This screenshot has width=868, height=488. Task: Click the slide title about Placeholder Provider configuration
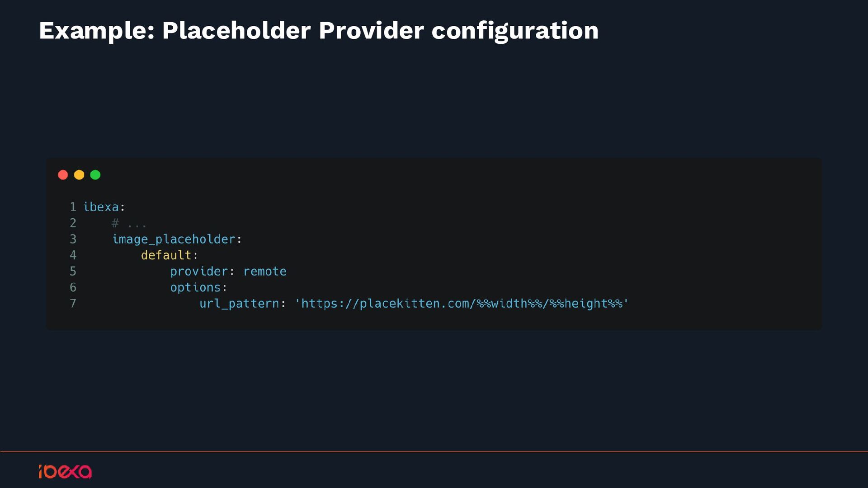[x=318, y=31]
